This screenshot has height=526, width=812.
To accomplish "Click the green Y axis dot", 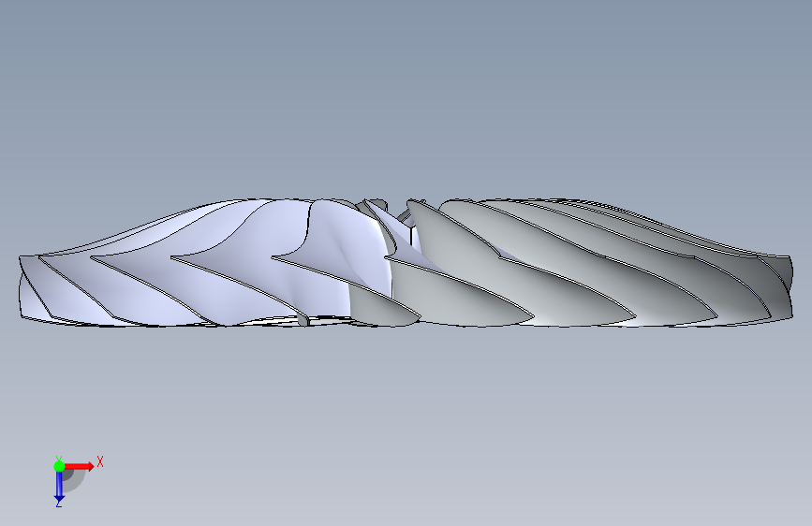I will point(59,466).
